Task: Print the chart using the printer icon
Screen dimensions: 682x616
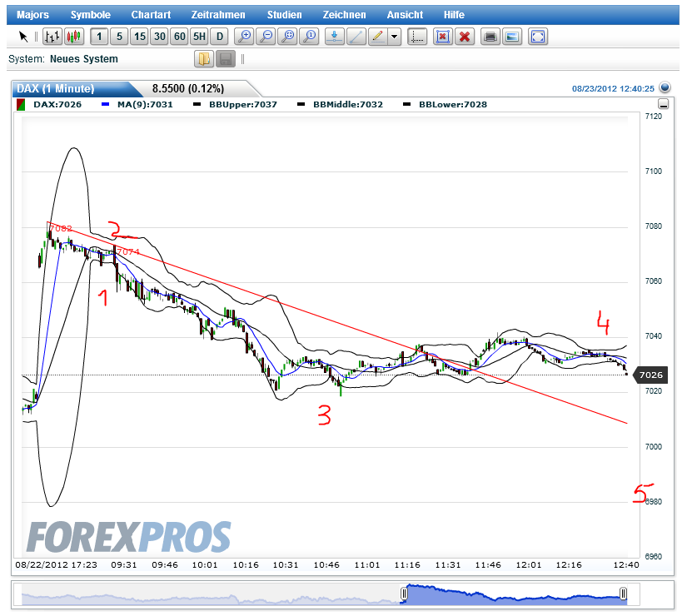Action: pyautogui.click(x=490, y=37)
